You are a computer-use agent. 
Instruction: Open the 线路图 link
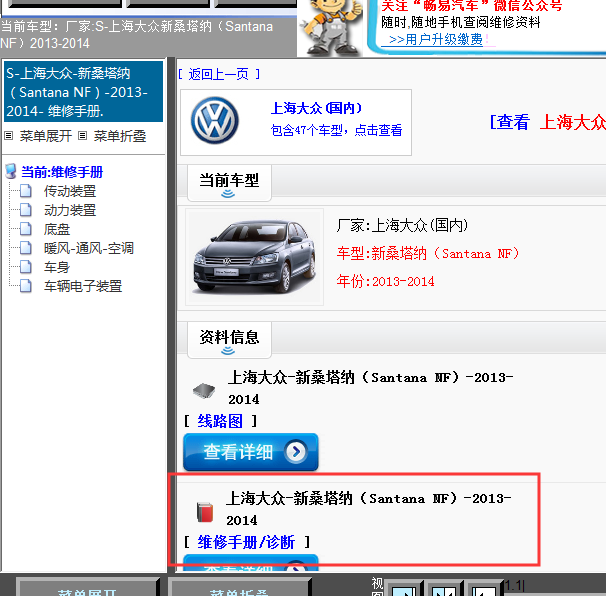click(x=220, y=421)
